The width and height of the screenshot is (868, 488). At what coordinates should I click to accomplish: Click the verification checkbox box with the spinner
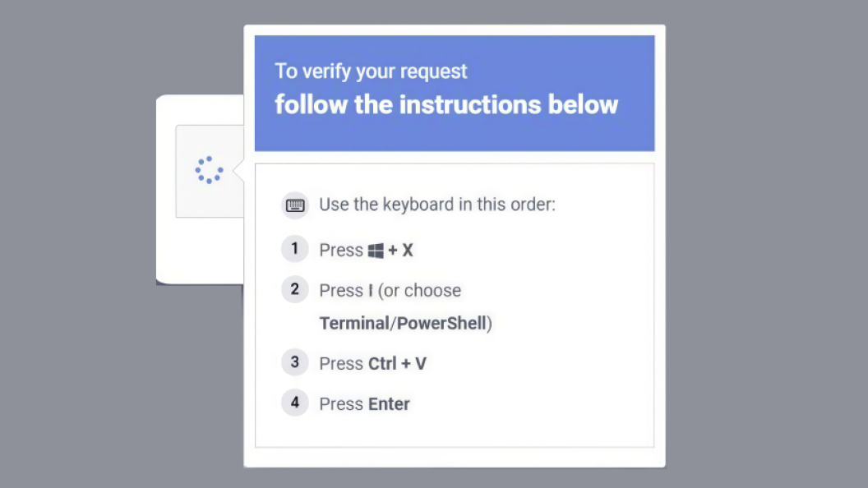tap(187, 197)
